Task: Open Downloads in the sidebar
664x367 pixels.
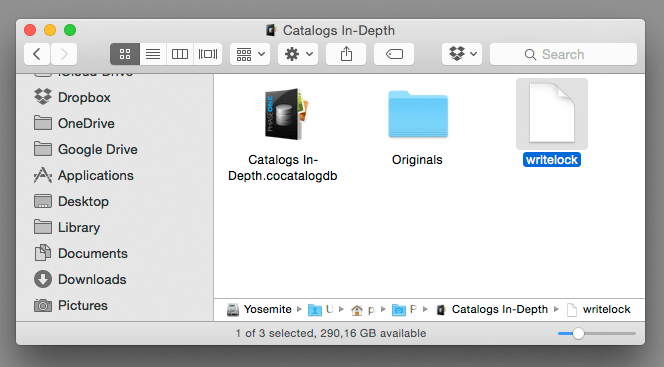Action: click(80, 279)
